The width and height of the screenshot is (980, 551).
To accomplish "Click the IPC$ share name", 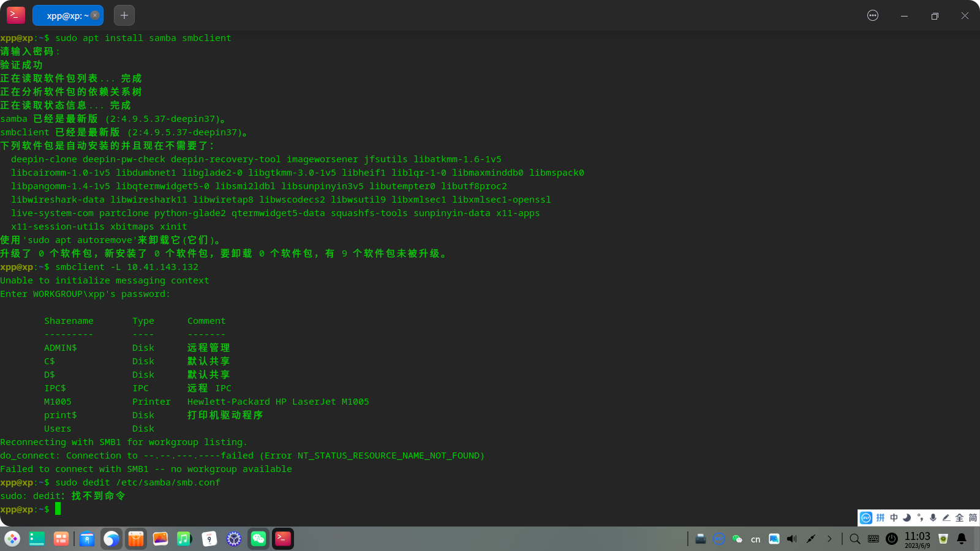I will (55, 388).
